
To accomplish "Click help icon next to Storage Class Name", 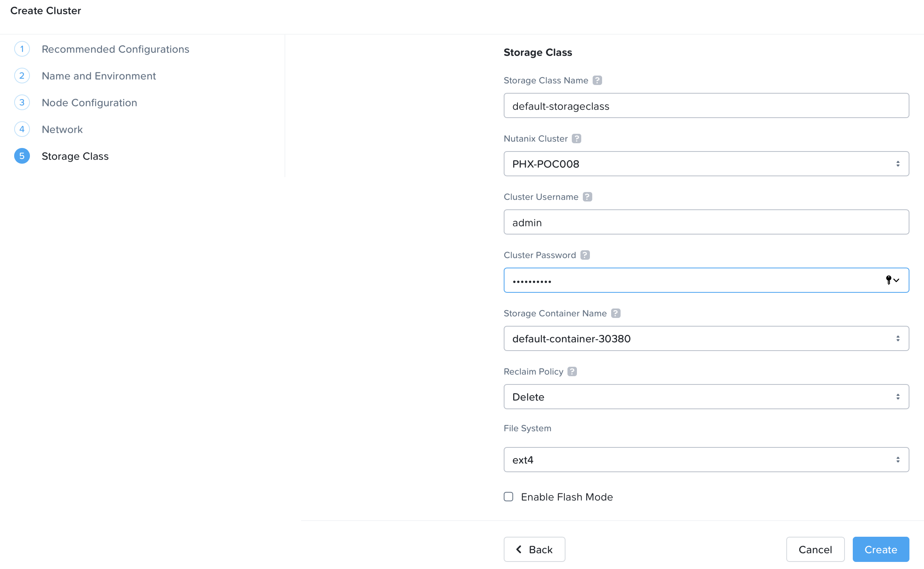I will (x=597, y=80).
